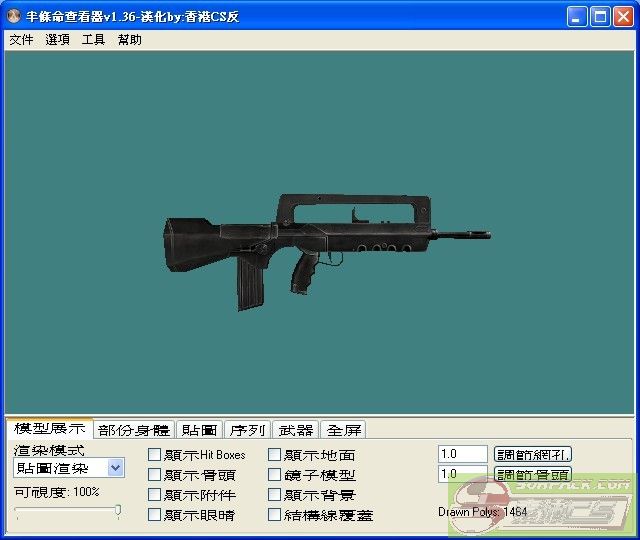The height and width of the screenshot is (540, 640).
Task: Click the app icon in title bar
Action: (x=14, y=17)
